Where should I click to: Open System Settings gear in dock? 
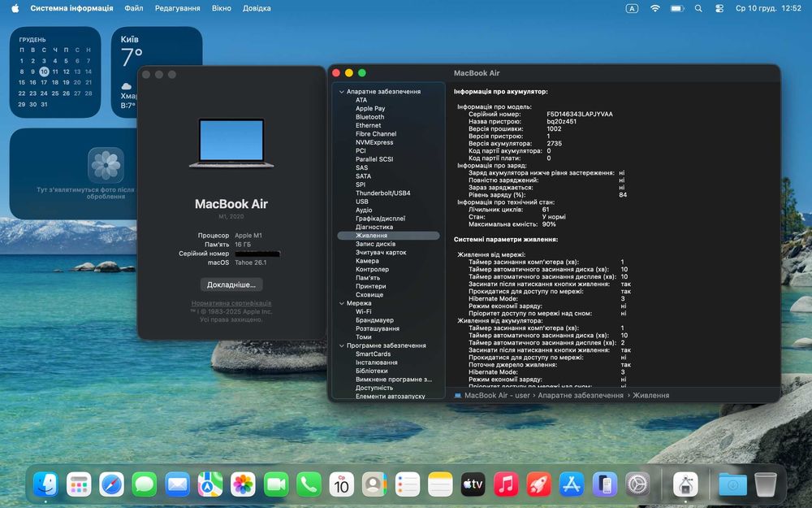pos(637,484)
